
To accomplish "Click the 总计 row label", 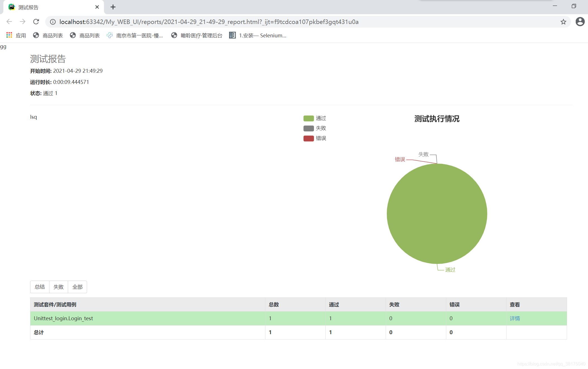I will pos(39,332).
